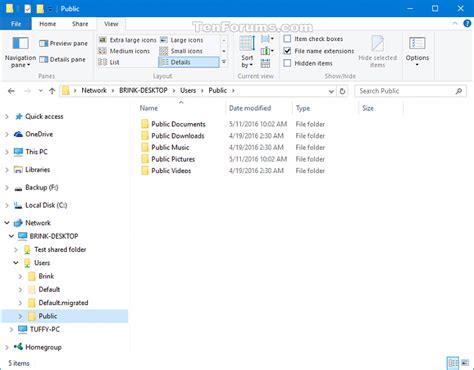
Task: Select Default.migrated folder in tree
Action: click(59, 303)
